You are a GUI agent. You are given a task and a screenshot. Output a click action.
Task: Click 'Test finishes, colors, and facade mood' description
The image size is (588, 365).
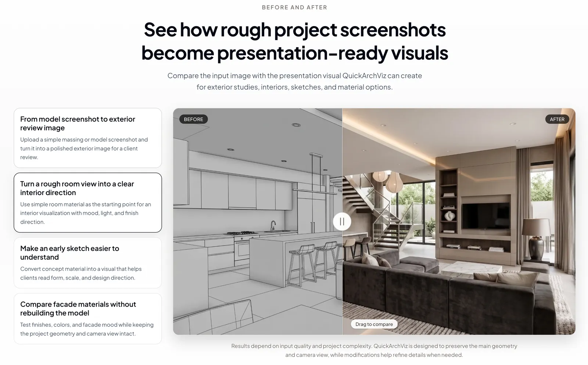click(x=87, y=329)
